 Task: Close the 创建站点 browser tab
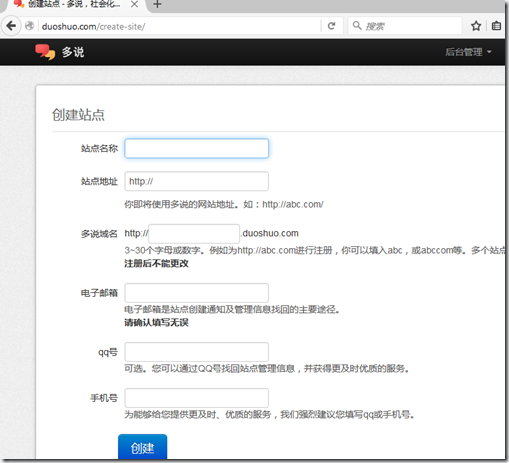pos(134,4)
